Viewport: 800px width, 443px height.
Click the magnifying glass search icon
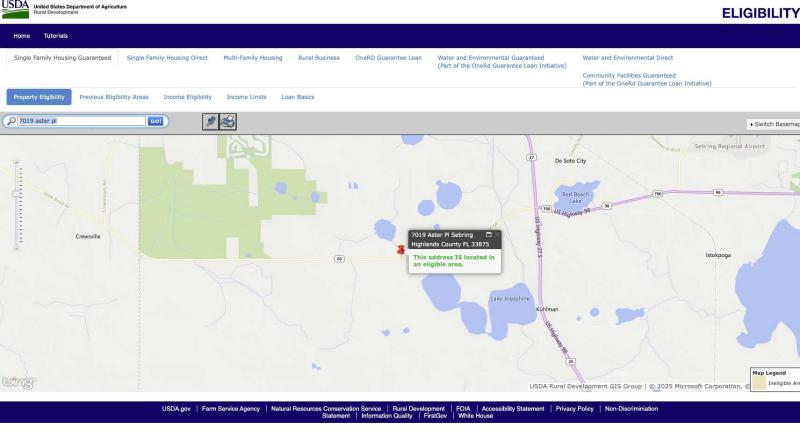(11, 121)
